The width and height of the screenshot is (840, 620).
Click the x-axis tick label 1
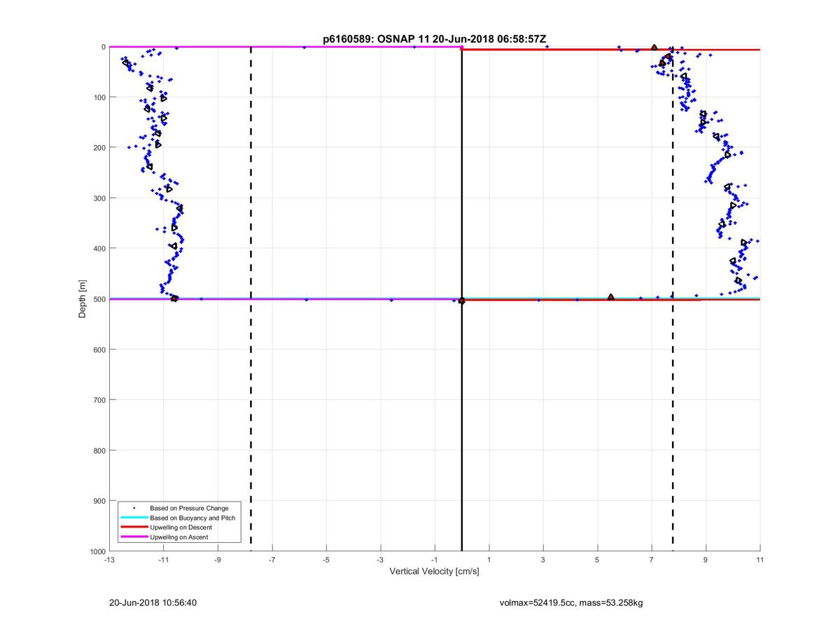[x=489, y=560]
